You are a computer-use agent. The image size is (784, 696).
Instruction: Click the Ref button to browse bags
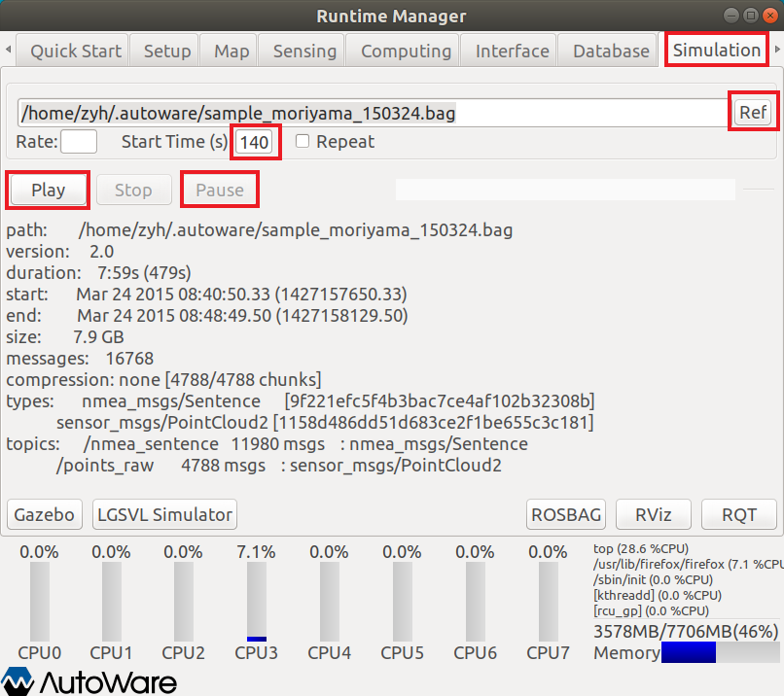(x=753, y=111)
